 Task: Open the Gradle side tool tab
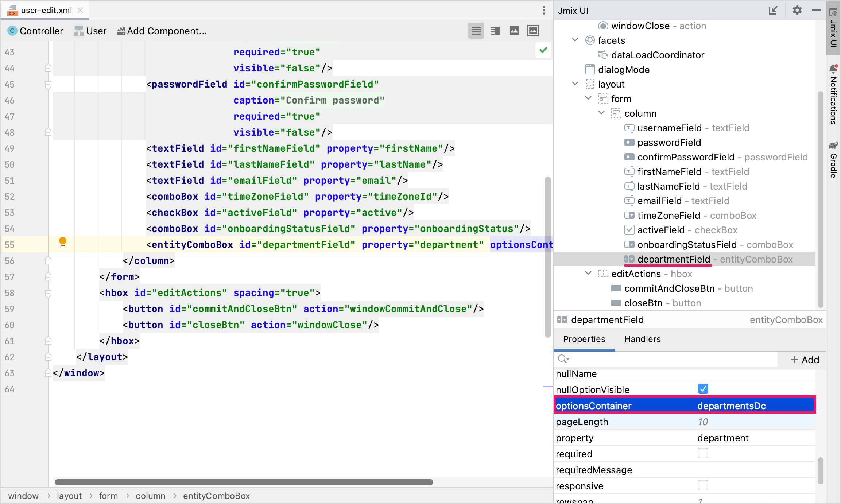click(x=833, y=159)
